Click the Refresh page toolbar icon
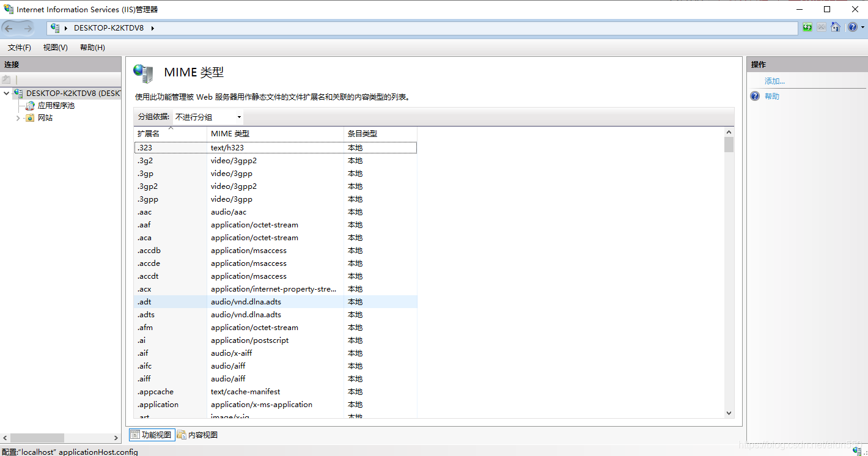 [x=807, y=28]
